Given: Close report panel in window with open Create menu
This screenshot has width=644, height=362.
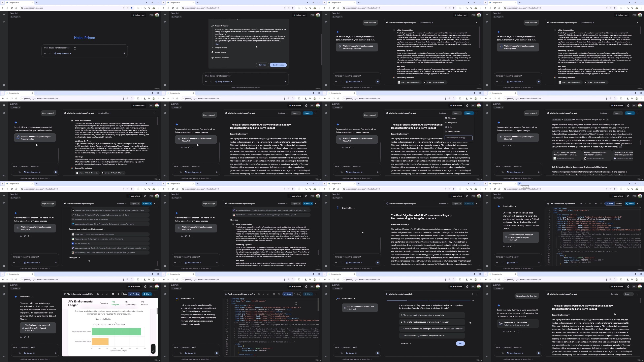Looking at the screenshot, I should pyautogui.click(x=477, y=113).
